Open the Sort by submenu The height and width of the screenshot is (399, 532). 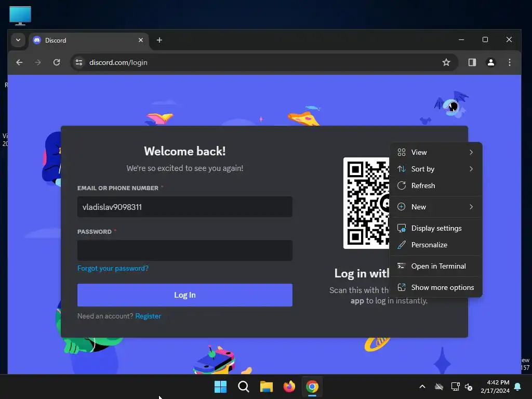[x=436, y=169]
